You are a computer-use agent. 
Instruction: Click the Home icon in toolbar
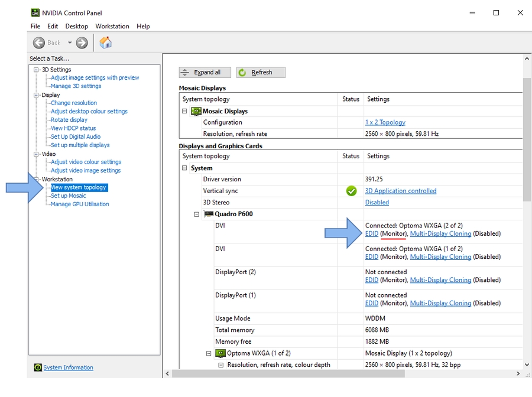tap(105, 43)
